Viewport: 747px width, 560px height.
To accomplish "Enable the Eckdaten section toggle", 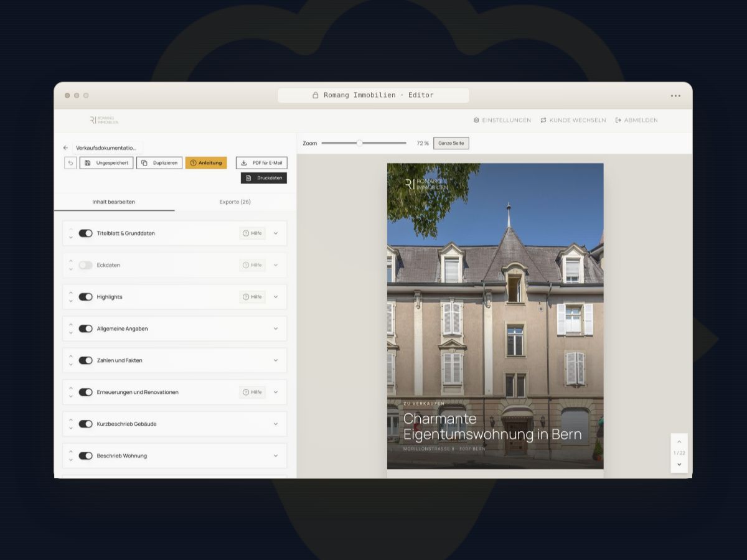I will 86,265.
